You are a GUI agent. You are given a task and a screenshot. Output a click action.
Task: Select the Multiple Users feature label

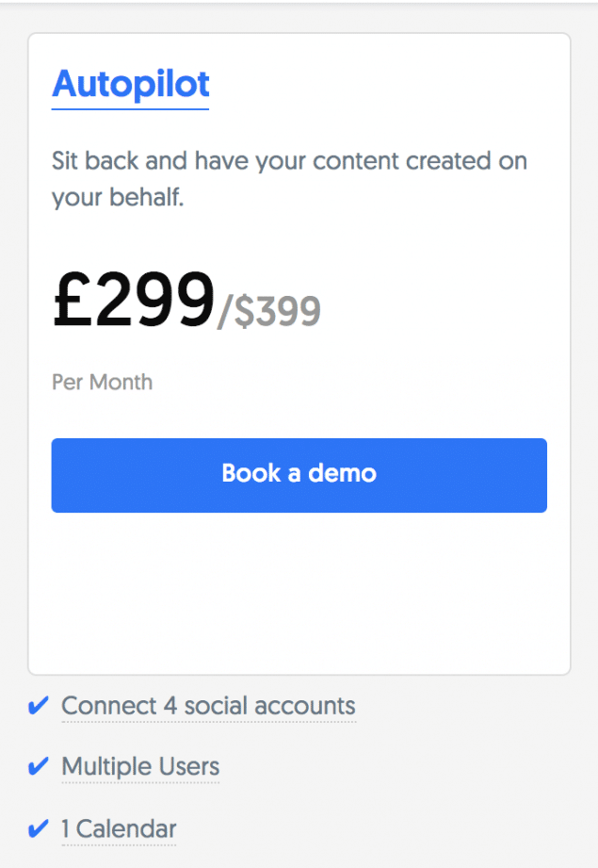pyautogui.click(x=140, y=767)
